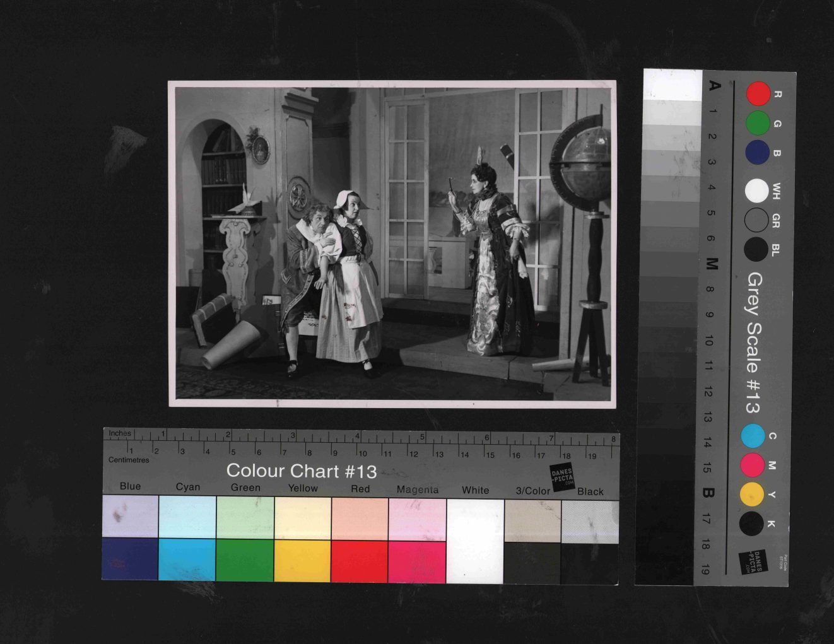Click the yellow Y circle on grey scale

tap(752, 495)
